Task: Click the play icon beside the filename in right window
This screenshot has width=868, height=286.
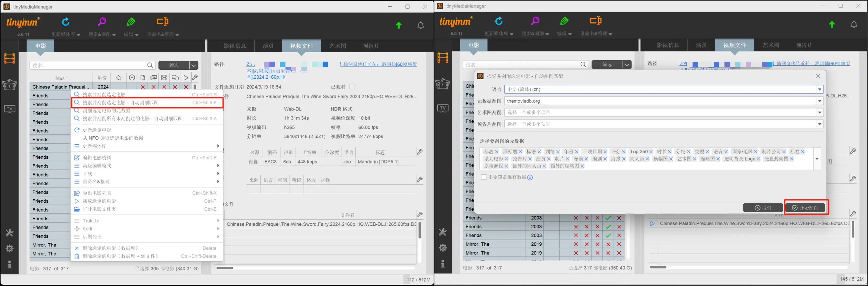Action: coord(652,224)
